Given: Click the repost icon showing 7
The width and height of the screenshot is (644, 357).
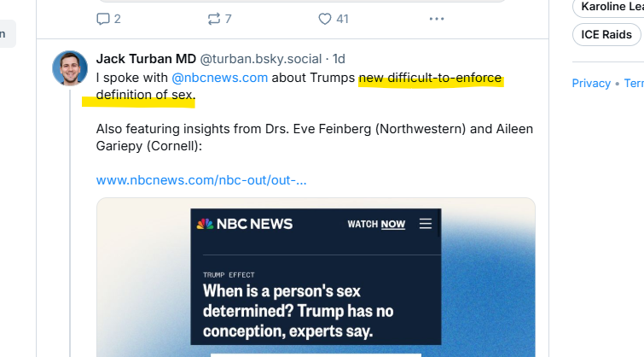Looking at the screenshot, I should tap(214, 19).
